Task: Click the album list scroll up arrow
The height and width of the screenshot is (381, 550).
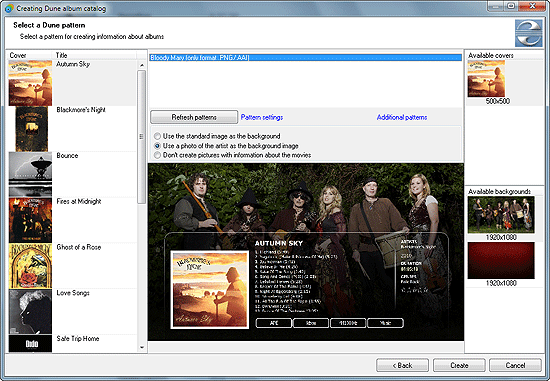Action: (x=142, y=65)
